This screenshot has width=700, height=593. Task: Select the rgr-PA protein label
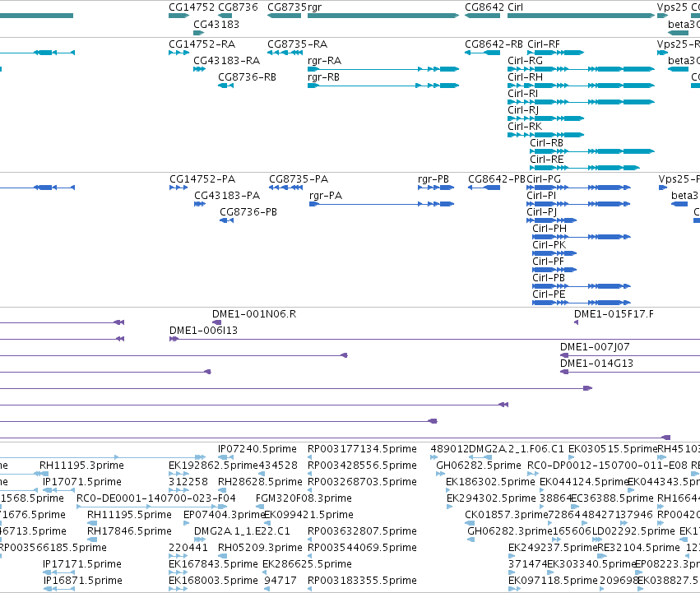[x=326, y=196]
